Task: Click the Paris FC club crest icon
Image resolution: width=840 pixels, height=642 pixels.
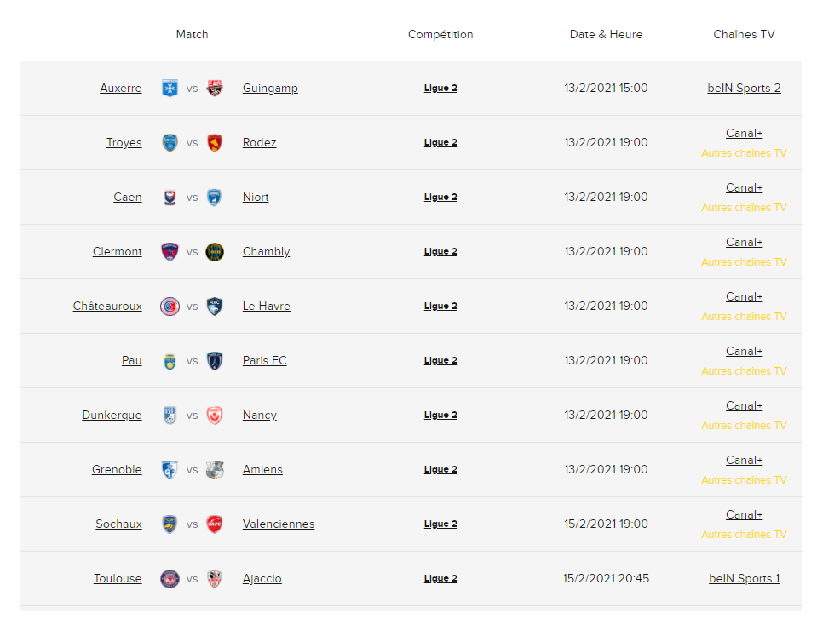Action: pyautogui.click(x=215, y=361)
